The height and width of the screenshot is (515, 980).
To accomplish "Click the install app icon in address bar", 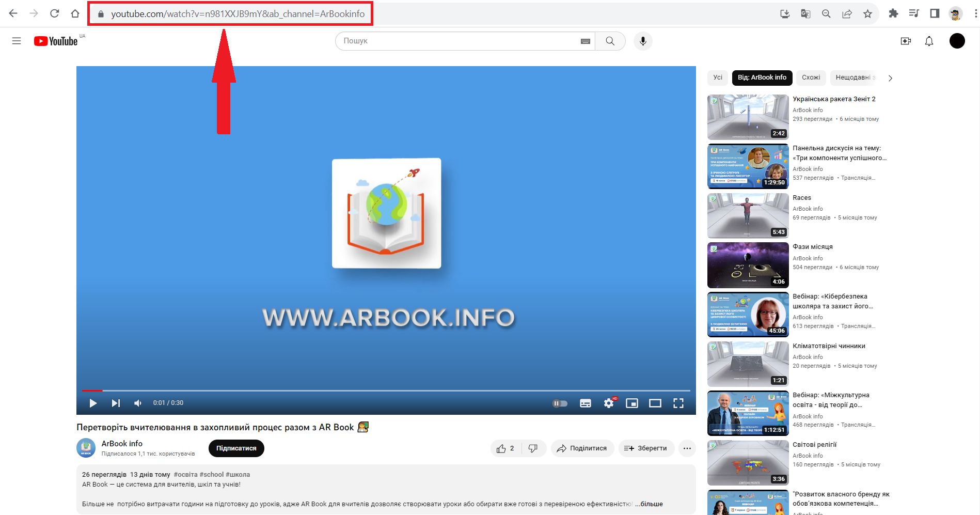I will click(785, 14).
